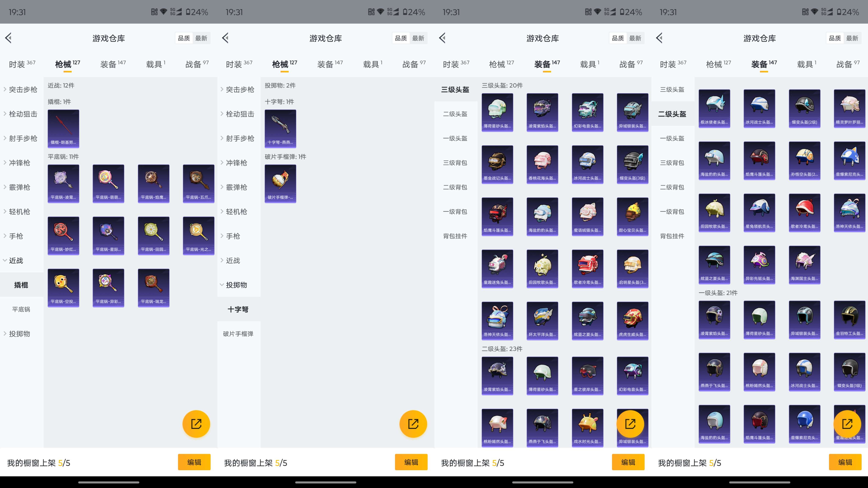Open 战备 tab in fourth screen
Image resolution: width=868 pixels, height=488 pixels.
(x=848, y=64)
